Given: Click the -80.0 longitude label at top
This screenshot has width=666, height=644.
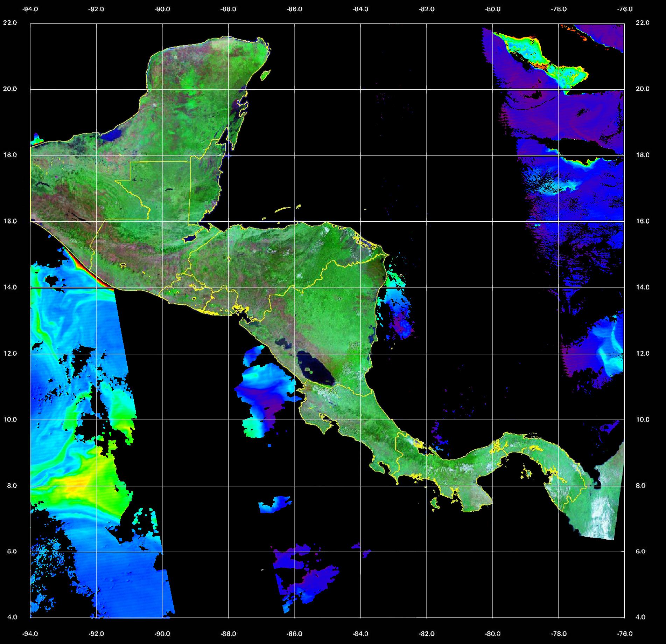Looking at the screenshot, I should (x=492, y=9).
